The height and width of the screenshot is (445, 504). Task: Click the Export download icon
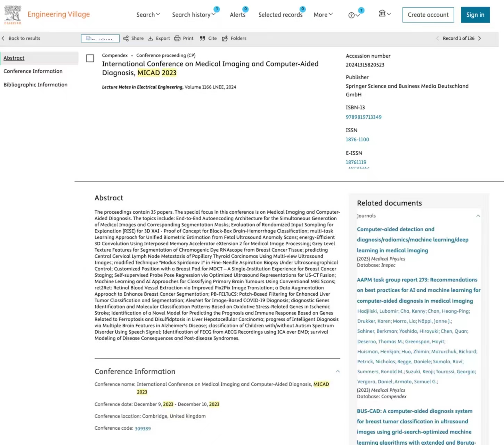[x=151, y=38]
